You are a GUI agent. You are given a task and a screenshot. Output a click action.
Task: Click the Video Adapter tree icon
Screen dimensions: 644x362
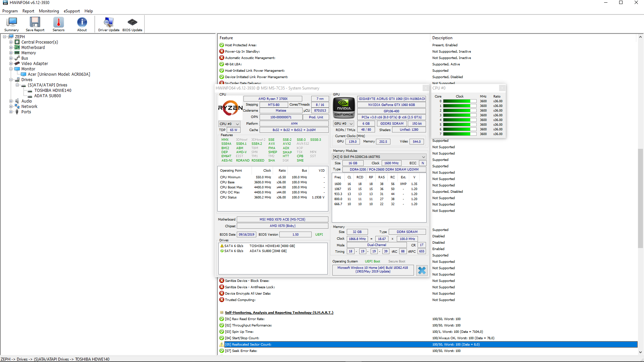click(17, 63)
